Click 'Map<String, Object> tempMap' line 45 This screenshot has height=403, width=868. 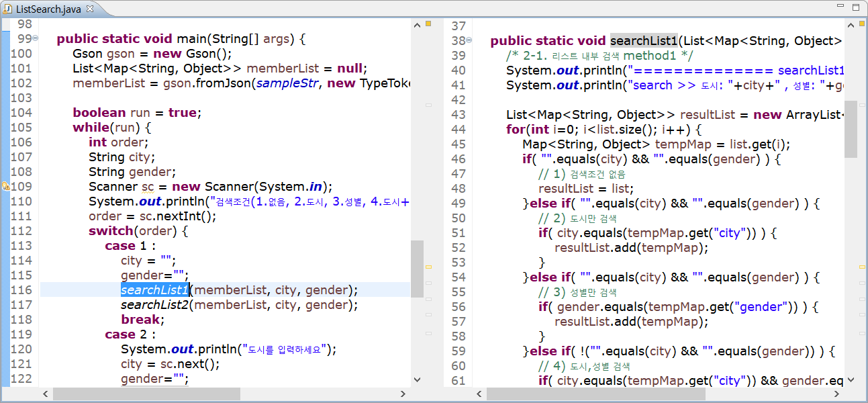[x=657, y=144]
